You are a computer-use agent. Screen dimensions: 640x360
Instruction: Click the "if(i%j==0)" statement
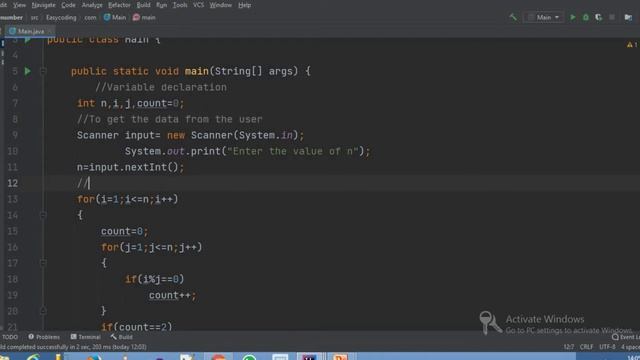click(x=155, y=279)
